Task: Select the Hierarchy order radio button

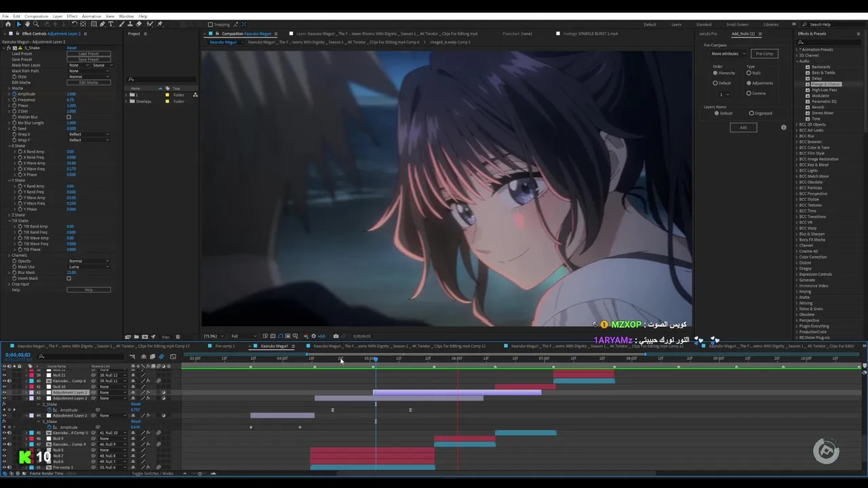Action: coord(715,73)
